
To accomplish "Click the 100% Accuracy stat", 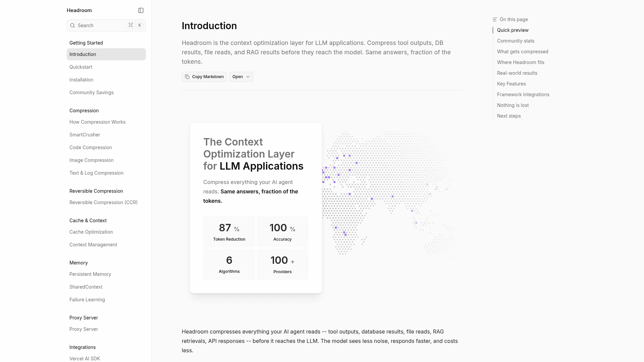I will coord(282,232).
